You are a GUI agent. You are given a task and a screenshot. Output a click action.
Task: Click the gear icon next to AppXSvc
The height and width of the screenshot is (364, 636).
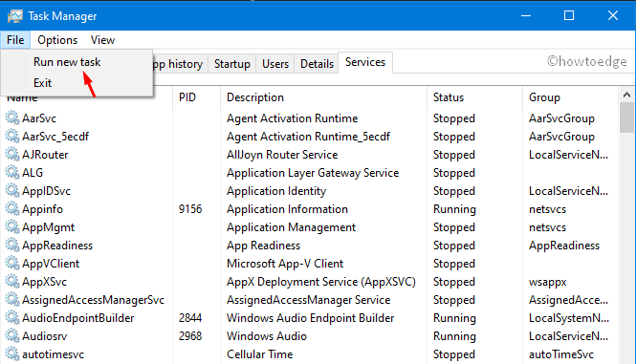pyautogui.click(x=12, y=281)
